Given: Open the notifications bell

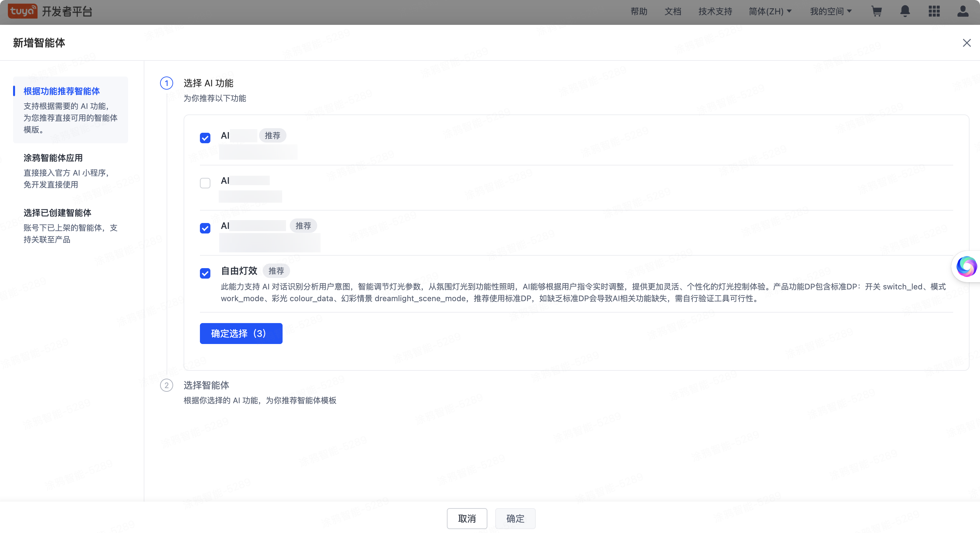Looking at the screenshot, I should pos(905,11).
